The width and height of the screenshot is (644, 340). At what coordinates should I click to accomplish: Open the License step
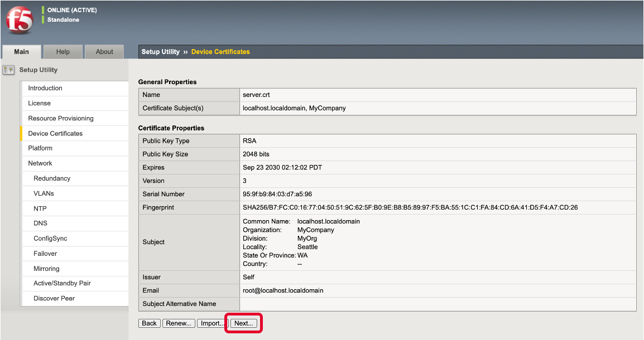point(74,103)
